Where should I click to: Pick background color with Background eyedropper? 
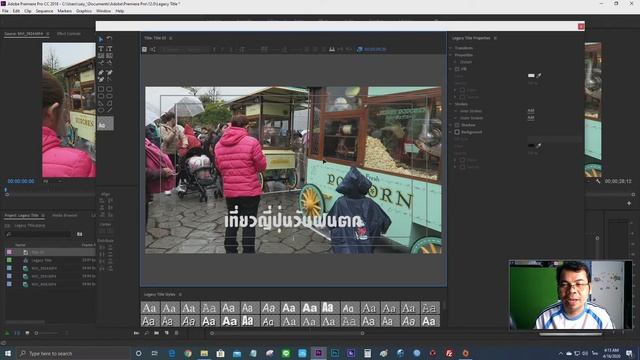[x=539, y=145]
